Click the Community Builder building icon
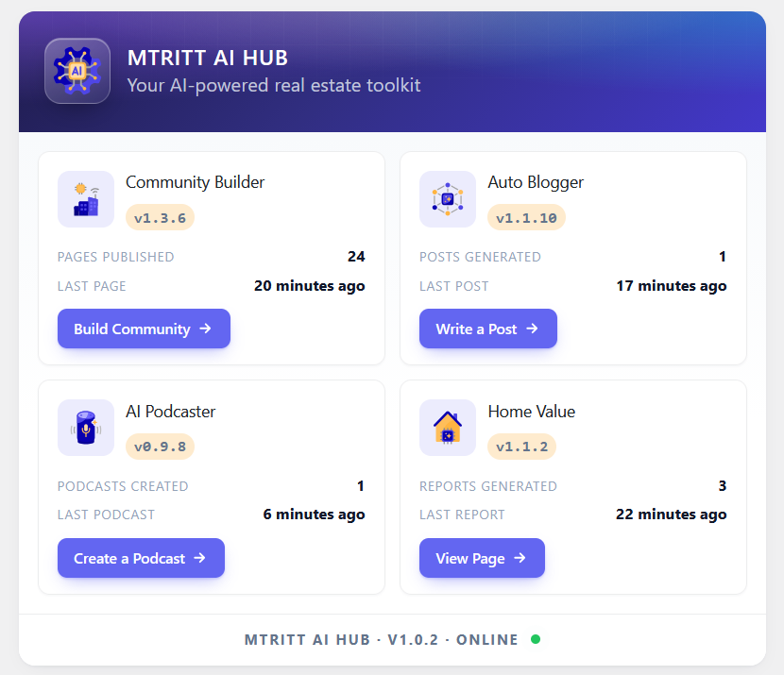The height and width of the screenshot is (675, 784). point(86,199)
